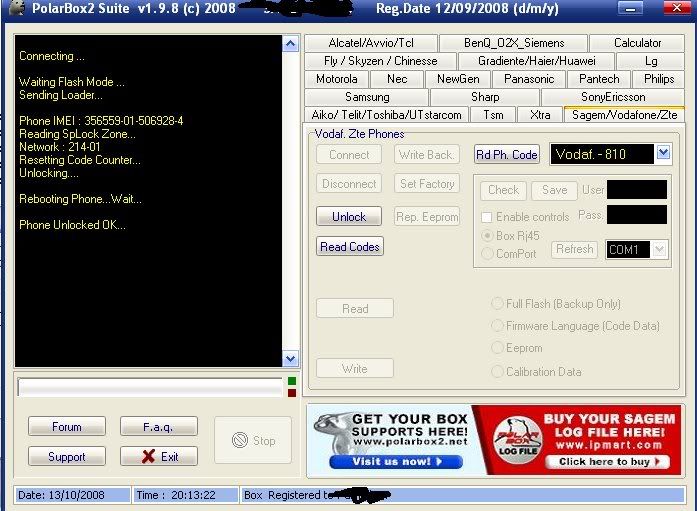Click the Support button
This screenshot has height=511, width=697.
coord(67,456)
